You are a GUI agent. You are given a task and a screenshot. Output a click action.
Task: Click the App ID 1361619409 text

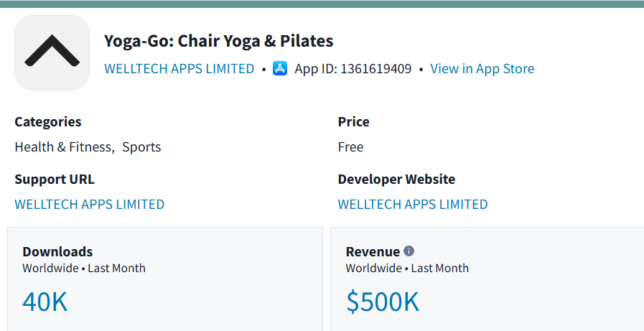353,69
